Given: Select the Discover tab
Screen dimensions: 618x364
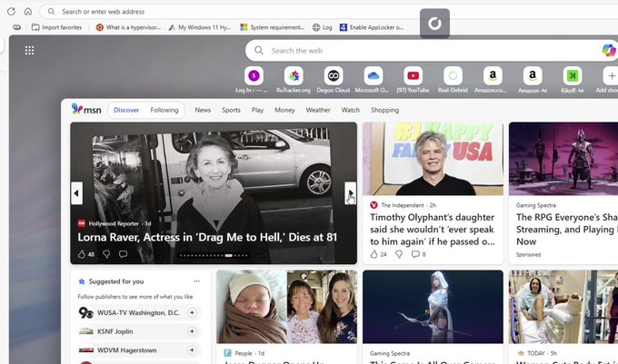Looking at the screenshot, I should pos(126,110).
